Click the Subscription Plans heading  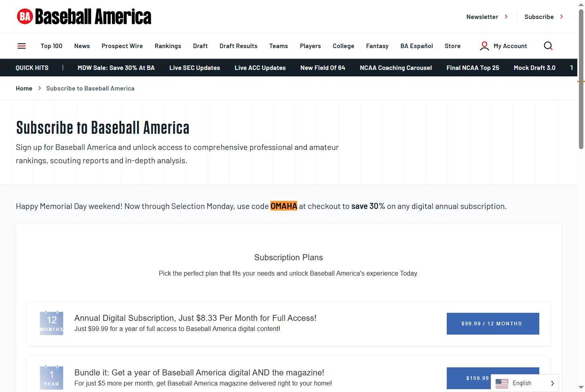(289, 257)
